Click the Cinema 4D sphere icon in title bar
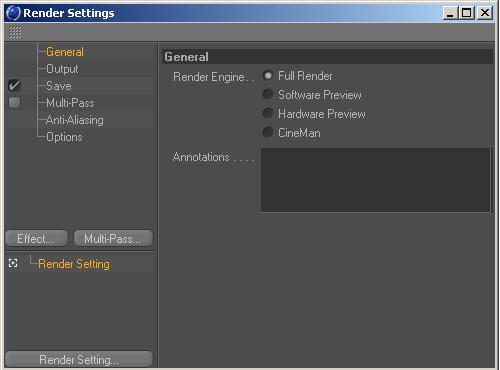 pos(13,13)
